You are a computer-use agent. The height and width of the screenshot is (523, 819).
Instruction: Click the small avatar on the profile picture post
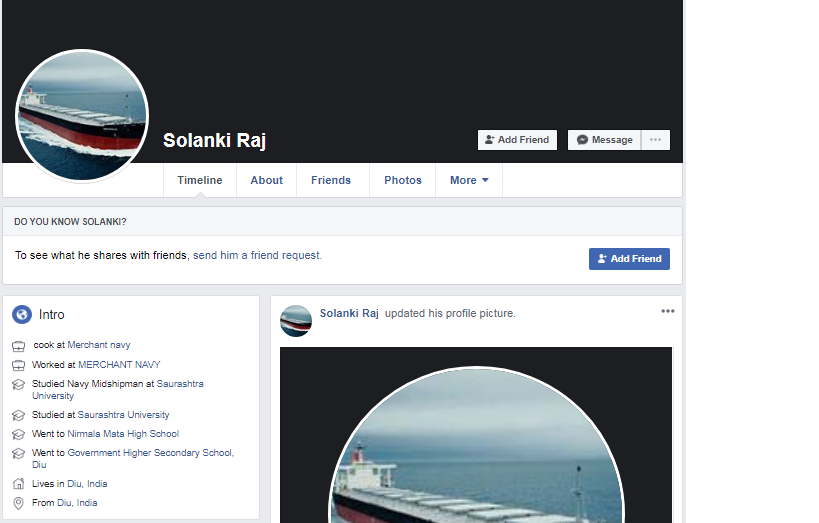tap(296, 321)
